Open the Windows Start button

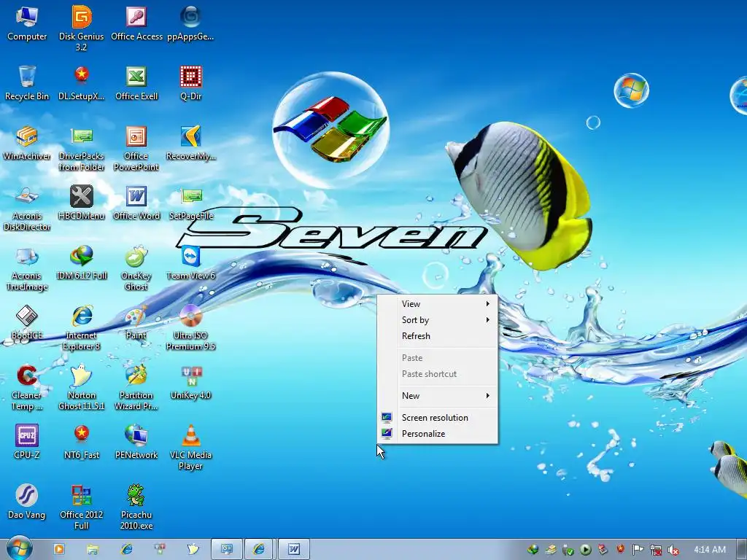coord(19,548)
